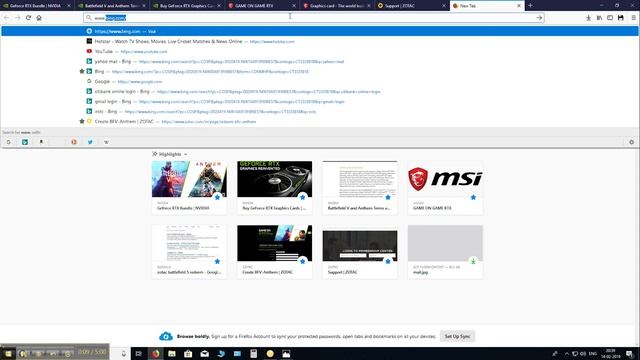Click the taskbar clock and date
The height and width of the screenshot is (360, 640).
(x=611, y=353)
